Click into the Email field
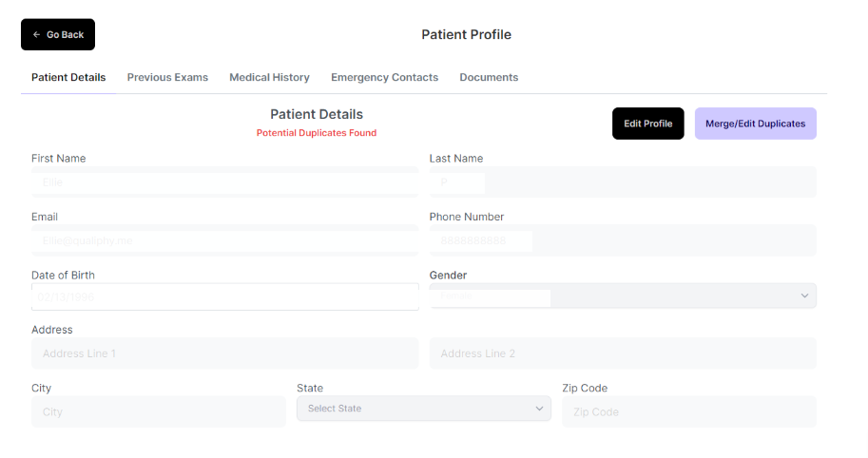The image size is (868, 458). (224, 240)
